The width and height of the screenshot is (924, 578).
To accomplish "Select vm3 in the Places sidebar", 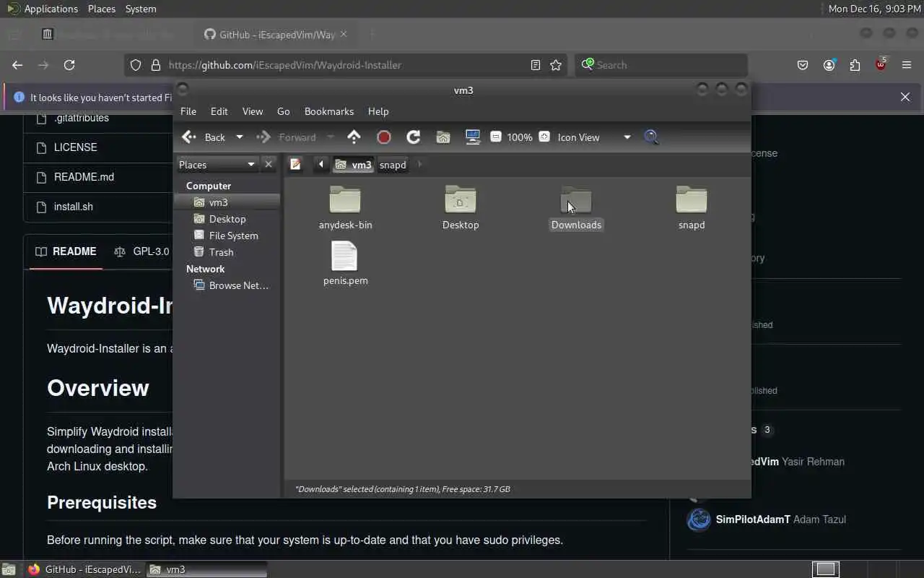I will (227, 202).
